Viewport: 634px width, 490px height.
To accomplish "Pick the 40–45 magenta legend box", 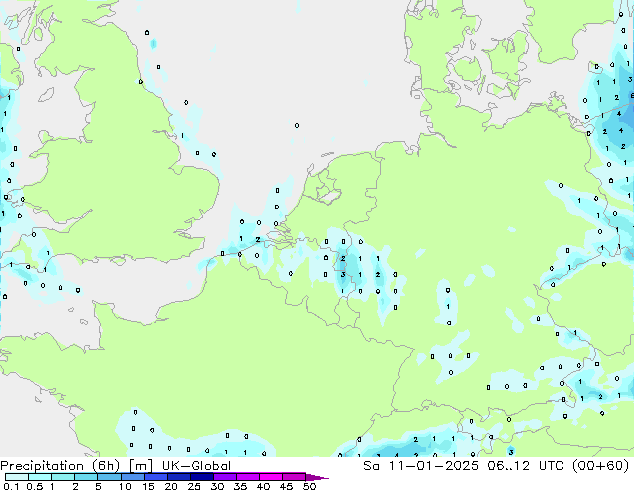I will 271,477.
